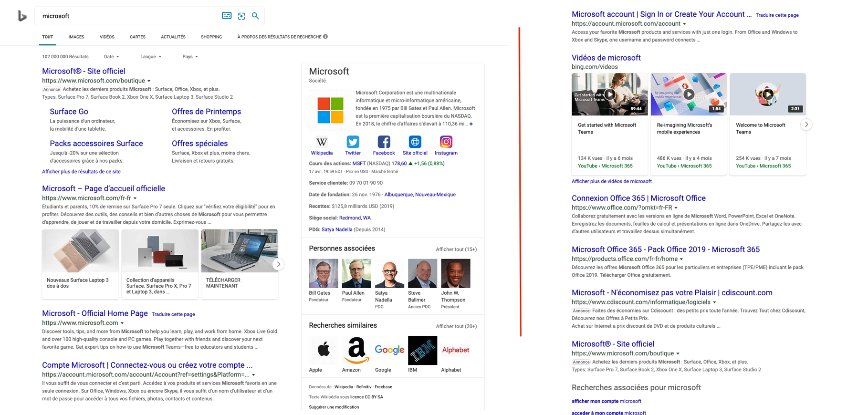
Task: Open the Facebook icon in Microsoft panel
Action: pyautogui.click(x=384, y=142)
